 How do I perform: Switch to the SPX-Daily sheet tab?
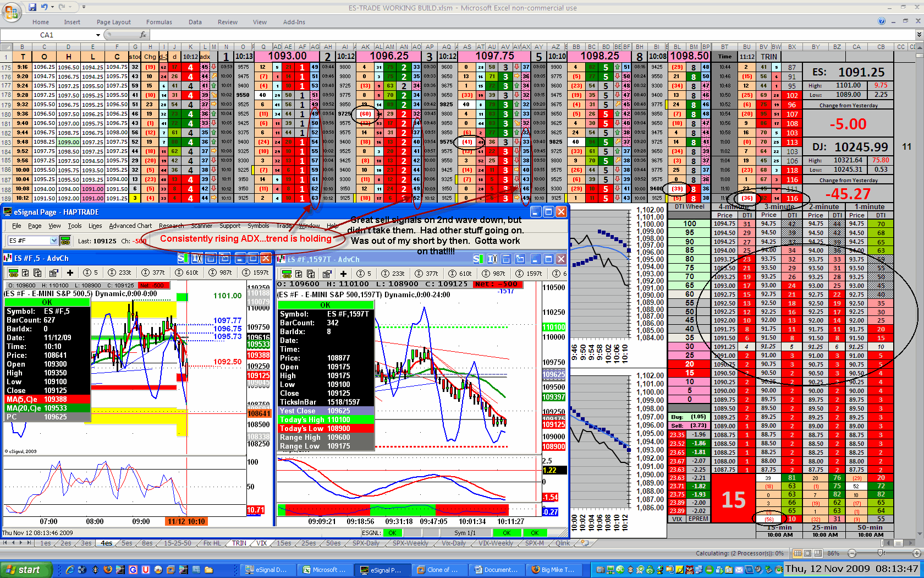tap(366, 543)
